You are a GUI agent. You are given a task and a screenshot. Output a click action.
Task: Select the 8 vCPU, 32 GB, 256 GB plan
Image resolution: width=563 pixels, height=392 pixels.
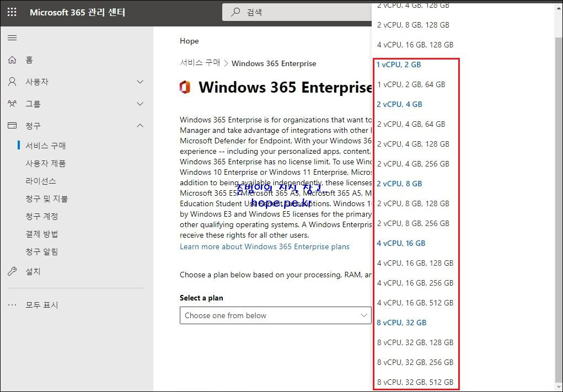pyautogui.click(x=415, y=362)
